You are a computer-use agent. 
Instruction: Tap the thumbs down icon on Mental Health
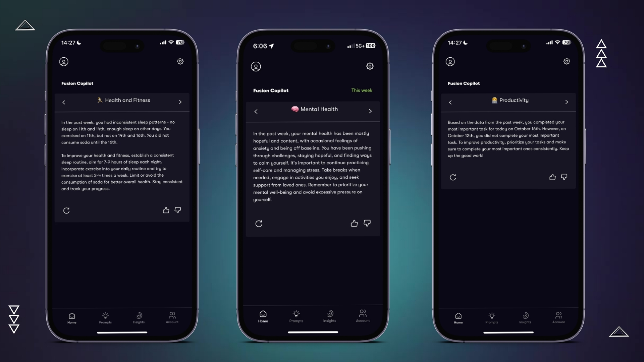pyautogui.click(x=367, y=223)
